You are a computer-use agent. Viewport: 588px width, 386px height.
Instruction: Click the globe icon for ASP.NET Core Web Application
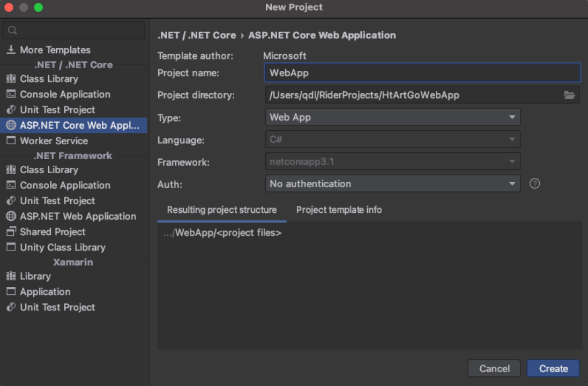click(11, 125)
